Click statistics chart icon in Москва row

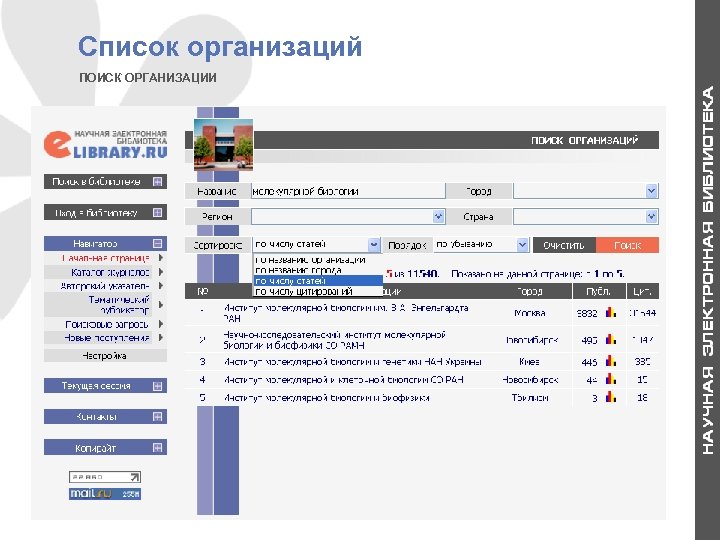click(611, 312)
